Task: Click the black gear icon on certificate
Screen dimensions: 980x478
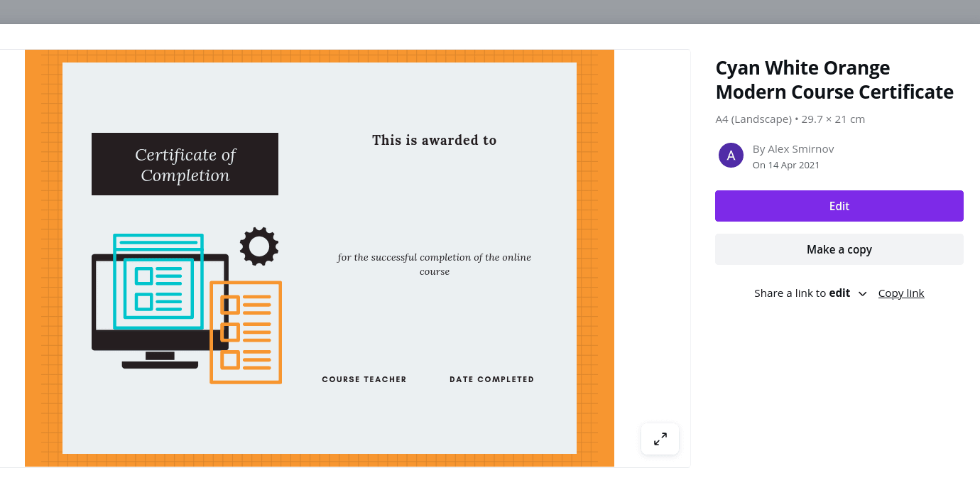Action: (259, 246)
